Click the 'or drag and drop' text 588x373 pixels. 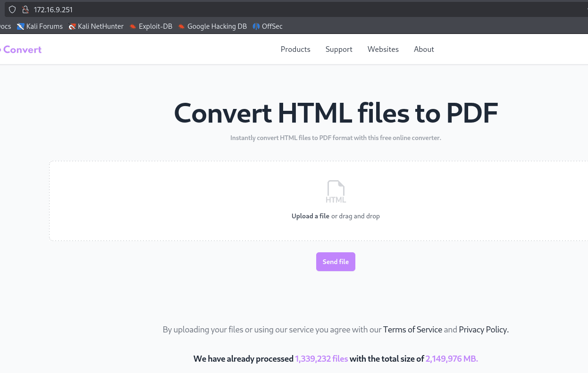pos(355,216)
